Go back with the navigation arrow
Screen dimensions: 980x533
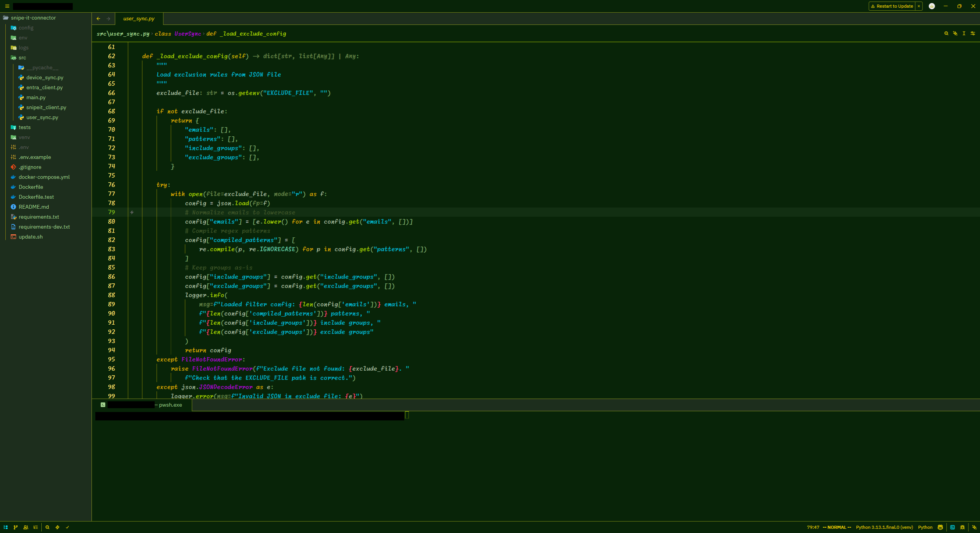(98, 19)
